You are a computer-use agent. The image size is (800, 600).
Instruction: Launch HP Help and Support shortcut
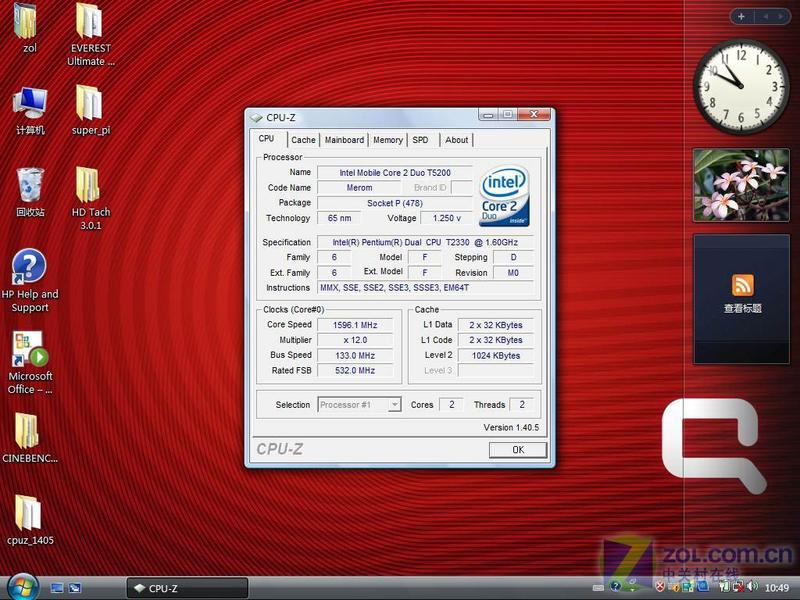pyautogui.click(x=30, y=281)
